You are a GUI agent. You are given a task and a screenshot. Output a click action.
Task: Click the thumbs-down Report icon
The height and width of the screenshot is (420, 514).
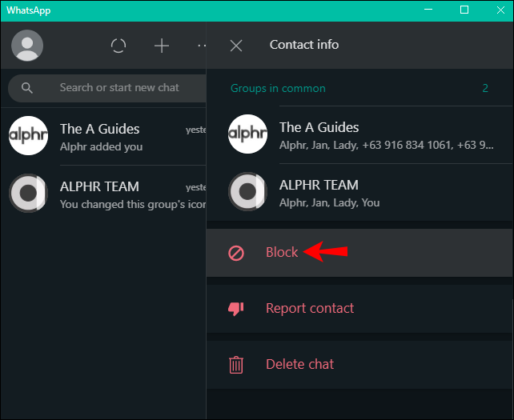(236, 309)
